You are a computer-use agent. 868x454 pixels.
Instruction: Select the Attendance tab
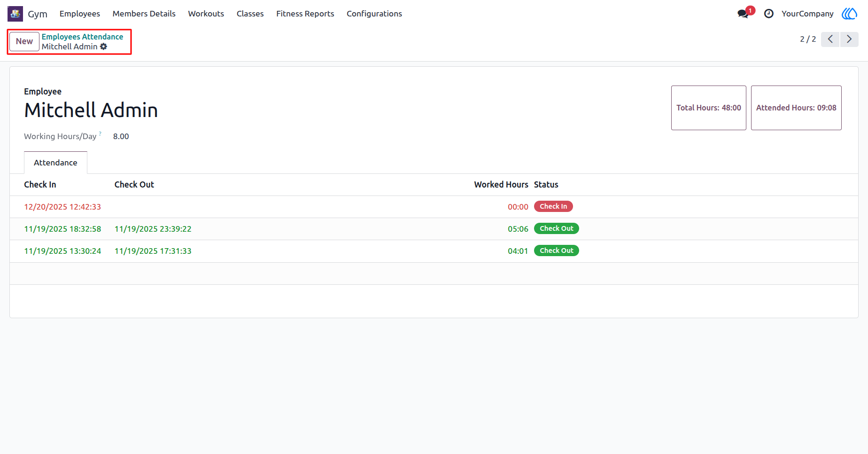[x=55, y=163]
